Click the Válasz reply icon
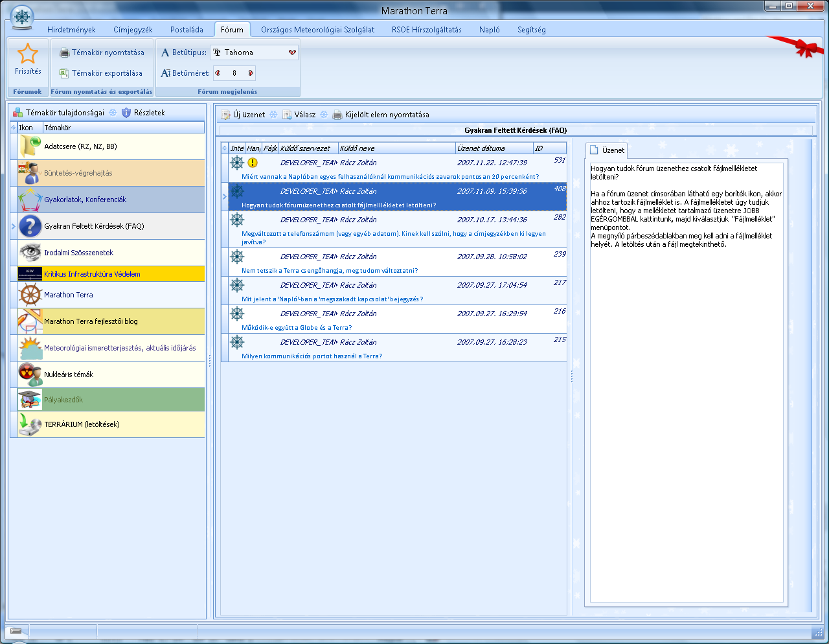Image resolution: width=829 pixels, height=644 pixels. point(287,115)
